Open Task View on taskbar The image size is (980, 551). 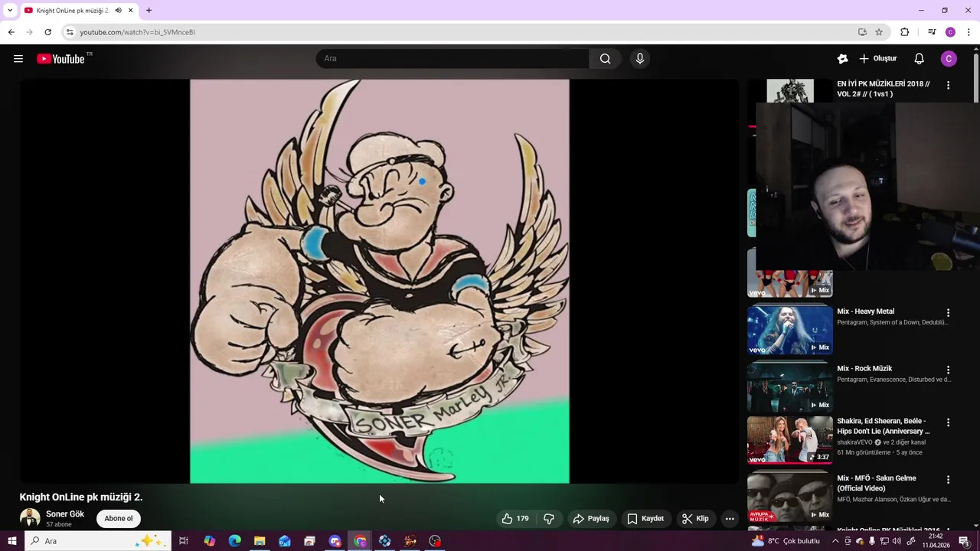coord(184,541)
